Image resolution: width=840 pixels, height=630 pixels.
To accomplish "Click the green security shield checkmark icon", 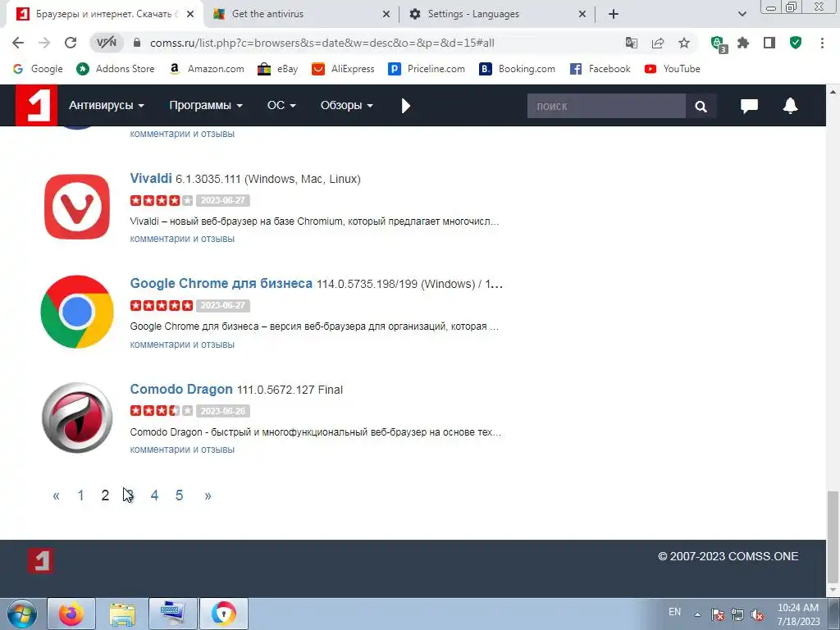I will 796,43.
